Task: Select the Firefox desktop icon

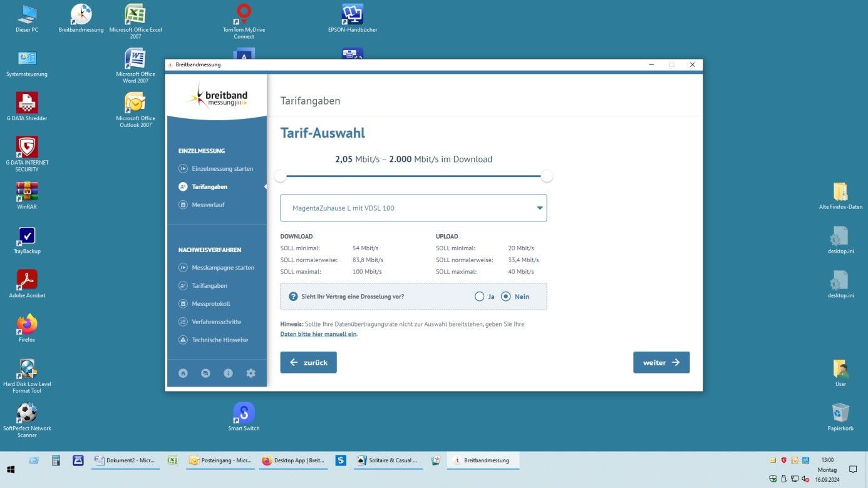Action: click(27, 328)
